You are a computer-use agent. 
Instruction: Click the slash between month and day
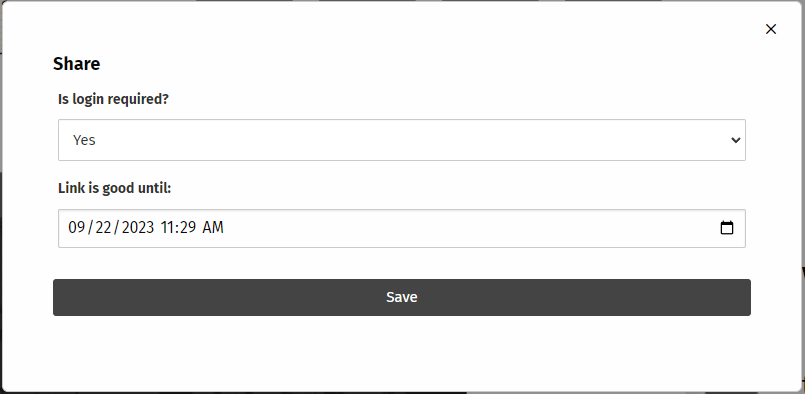90,228
